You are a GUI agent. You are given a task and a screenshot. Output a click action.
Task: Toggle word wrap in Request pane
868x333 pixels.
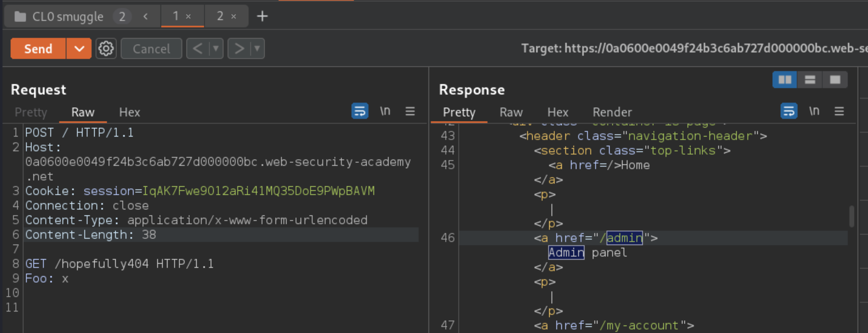(360, 111)
